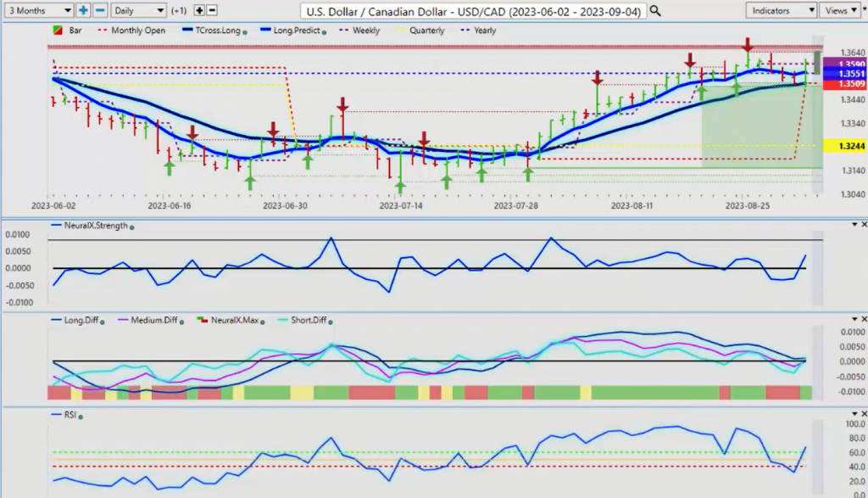Click the settings dot beside NeuralX.Strength
868x498 pixels.
(x=131, y=227)
